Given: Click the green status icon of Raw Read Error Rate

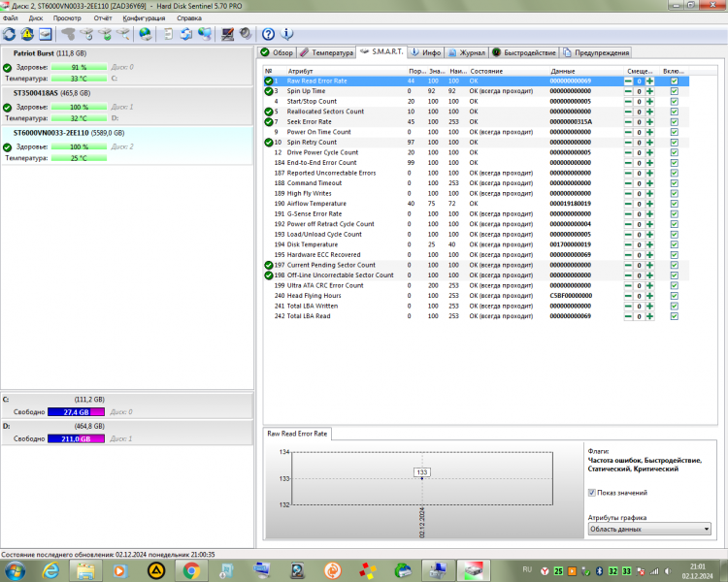Looking at the screenshot, I should point(268,81).
